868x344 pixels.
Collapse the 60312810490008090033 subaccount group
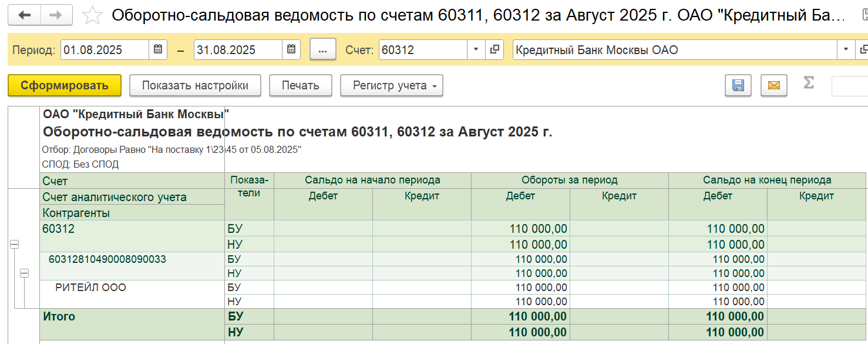tap(25, 273)
